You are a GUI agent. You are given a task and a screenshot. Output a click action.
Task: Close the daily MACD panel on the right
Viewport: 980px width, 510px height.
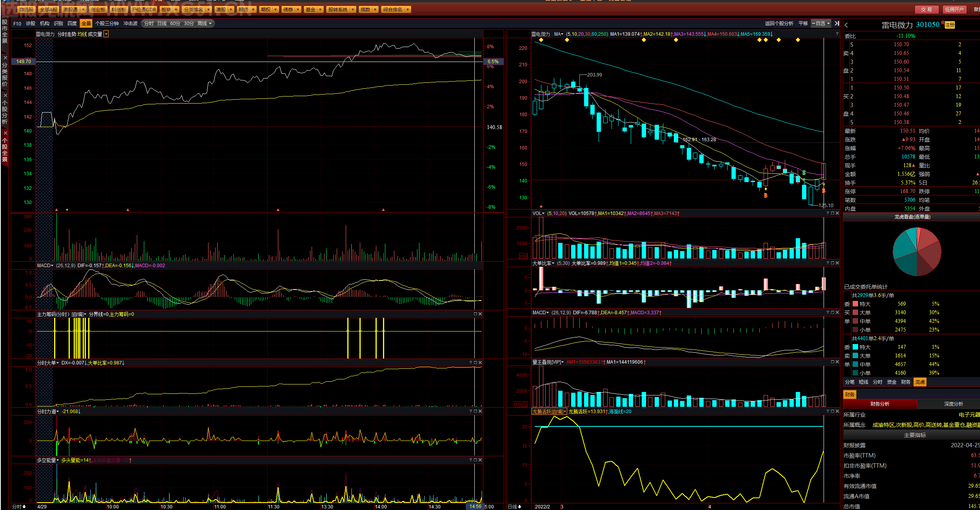837,313
